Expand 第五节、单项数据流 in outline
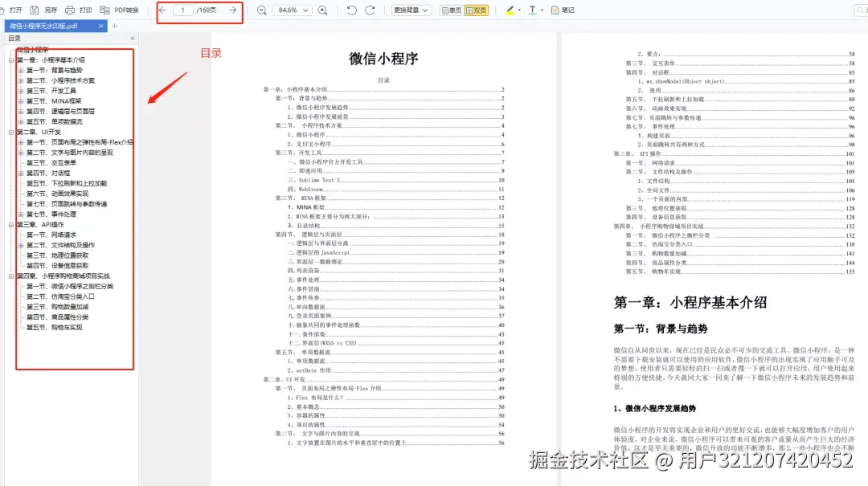The width and height of the screenshot is (868, 486). [21, 122]
